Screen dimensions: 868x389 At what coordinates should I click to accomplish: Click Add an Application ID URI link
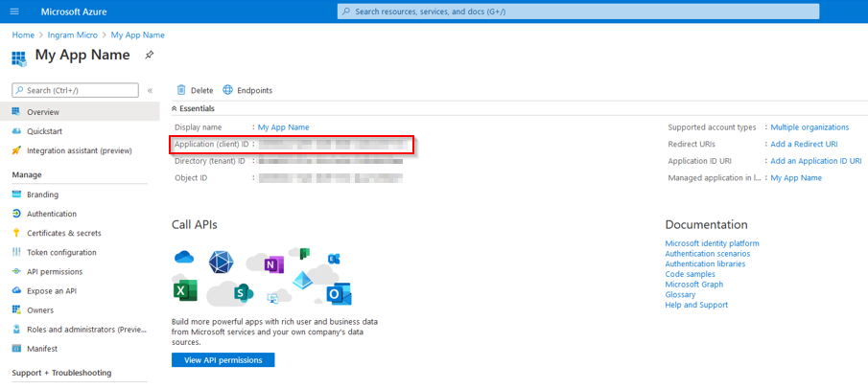point(816,161)
